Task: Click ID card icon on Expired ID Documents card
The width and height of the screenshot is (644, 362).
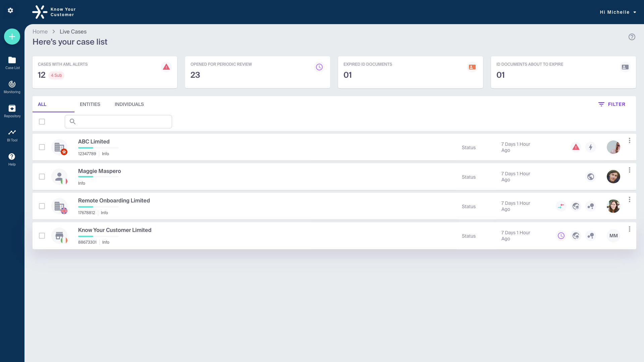Action: click(472, 67)
